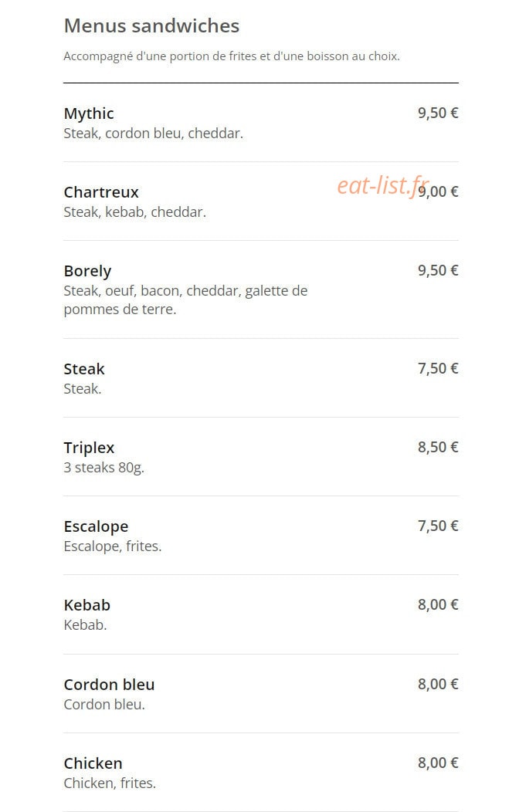Click the Menus sandwiches heading
Image resolution: width=519 pixels, height=812 pixels.
(151, 26)
